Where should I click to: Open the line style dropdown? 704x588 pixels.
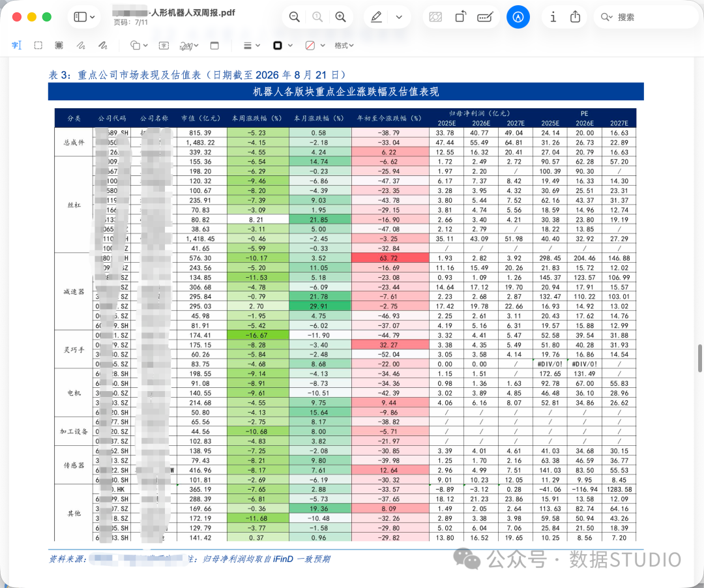click(252, 46)
